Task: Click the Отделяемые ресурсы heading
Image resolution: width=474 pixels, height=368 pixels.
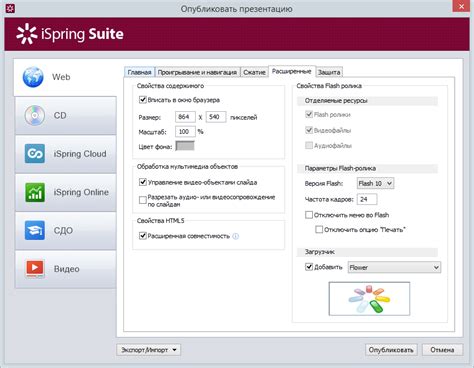Action: click(336, 101)
